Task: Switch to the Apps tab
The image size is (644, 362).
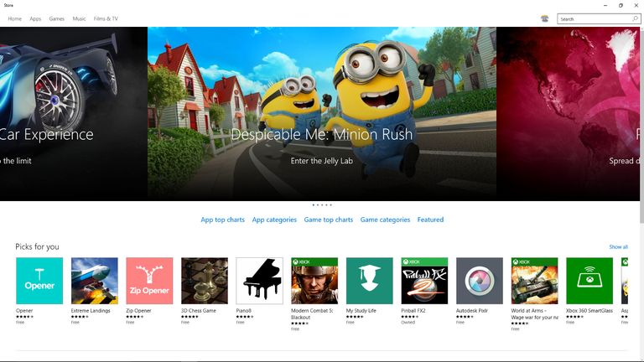Action: coord(35,19)
